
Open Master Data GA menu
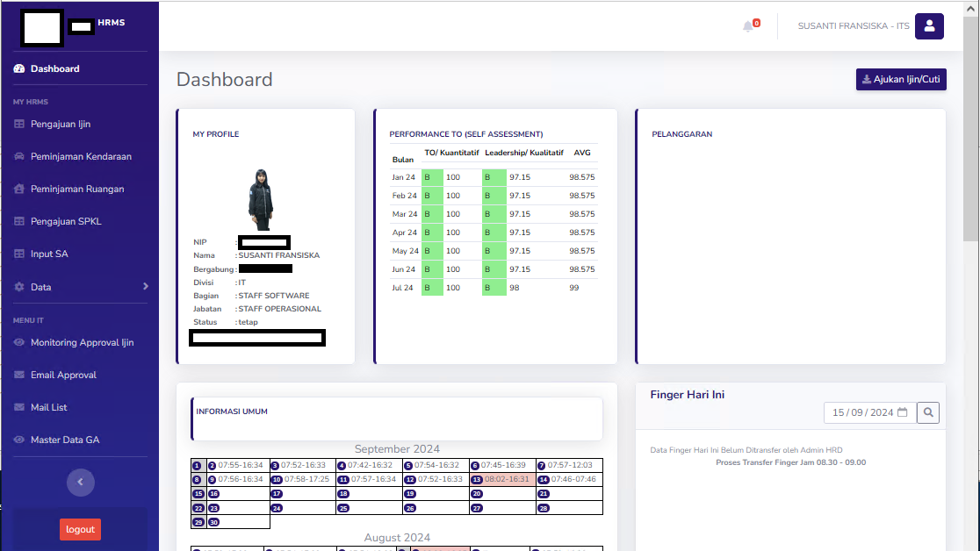pos(65,440)
